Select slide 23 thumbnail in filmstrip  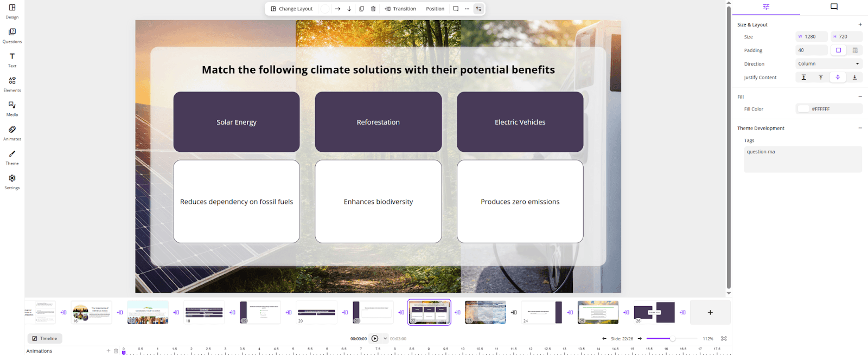(x=486, y=313)
